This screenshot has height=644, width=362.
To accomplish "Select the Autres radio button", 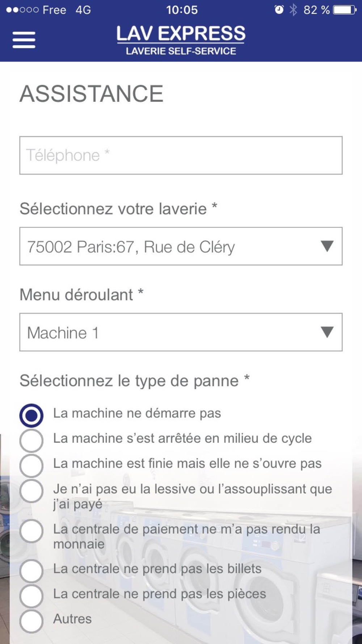I will coord(31,621).
